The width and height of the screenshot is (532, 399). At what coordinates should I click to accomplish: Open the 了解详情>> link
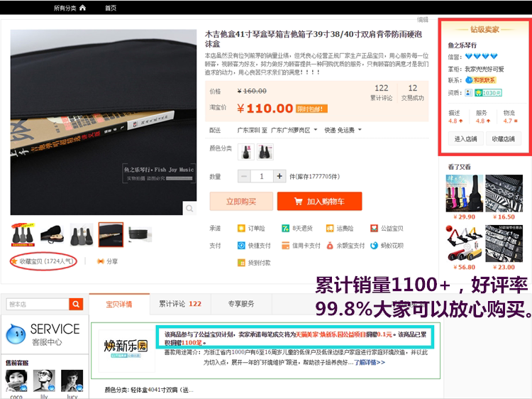pos(370,362)
